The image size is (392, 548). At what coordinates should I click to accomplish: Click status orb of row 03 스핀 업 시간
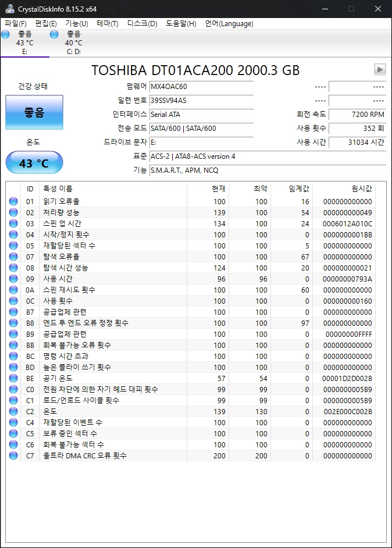click(13, 223)
